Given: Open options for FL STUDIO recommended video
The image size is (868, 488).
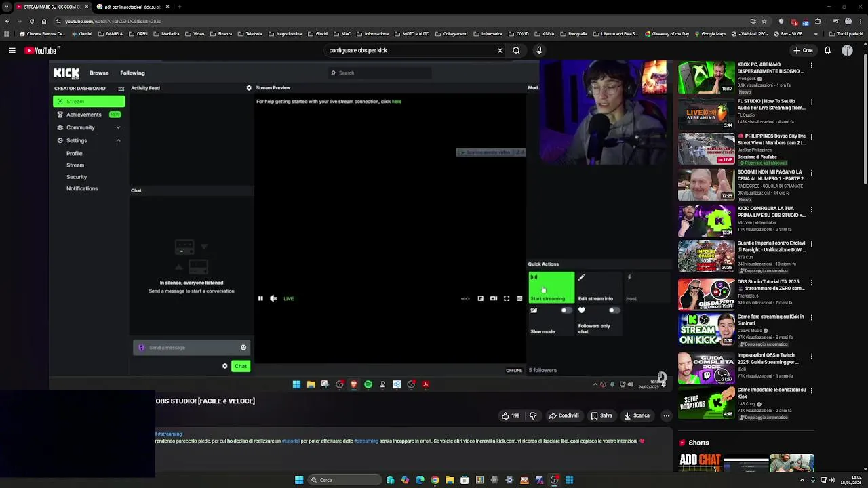Looking at the screenshot, I should click(812, 102).
